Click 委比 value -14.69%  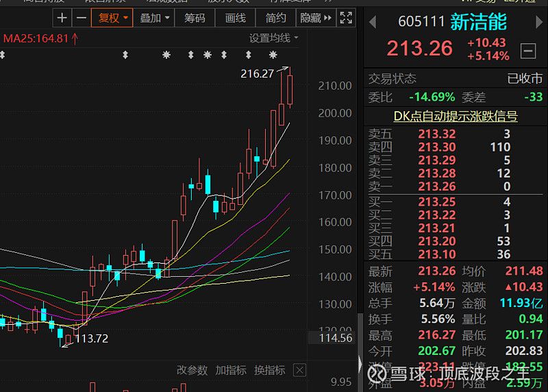click(432, 97)
